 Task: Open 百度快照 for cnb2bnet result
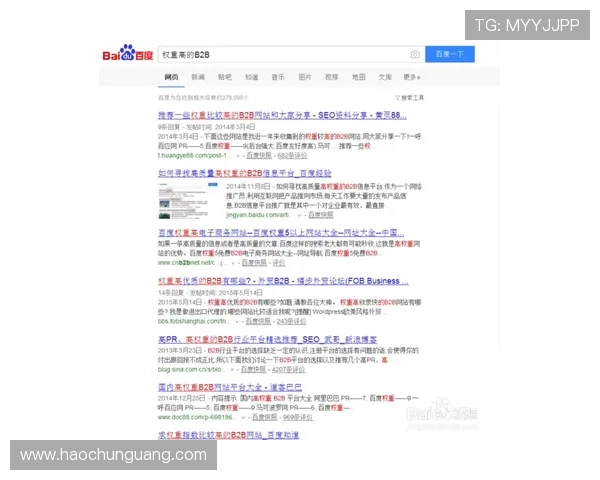point(254,263)
